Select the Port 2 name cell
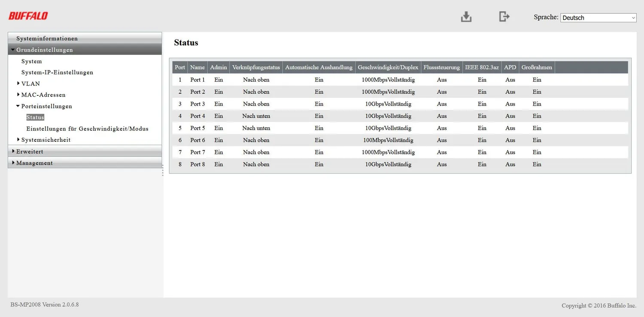 (x=197, y=92)
